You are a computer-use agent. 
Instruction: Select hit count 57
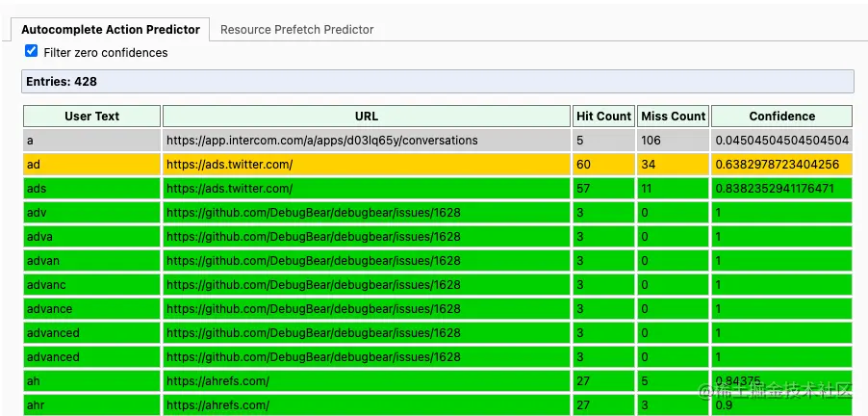pyautogui.click(x=604, y=189)
